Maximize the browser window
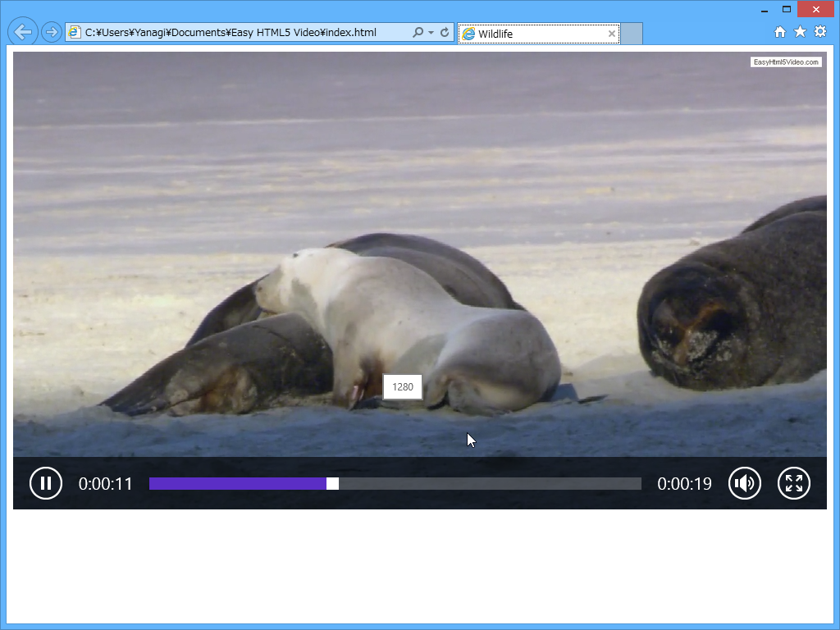 pyautogui.click(x=787, y=9)
